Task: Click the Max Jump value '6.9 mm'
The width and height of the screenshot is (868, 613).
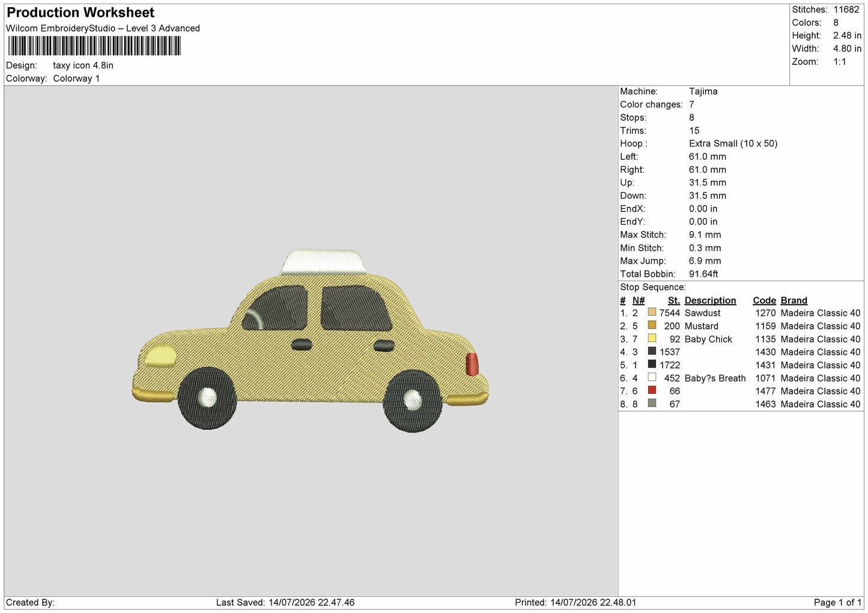Action: tap(705, 261)
